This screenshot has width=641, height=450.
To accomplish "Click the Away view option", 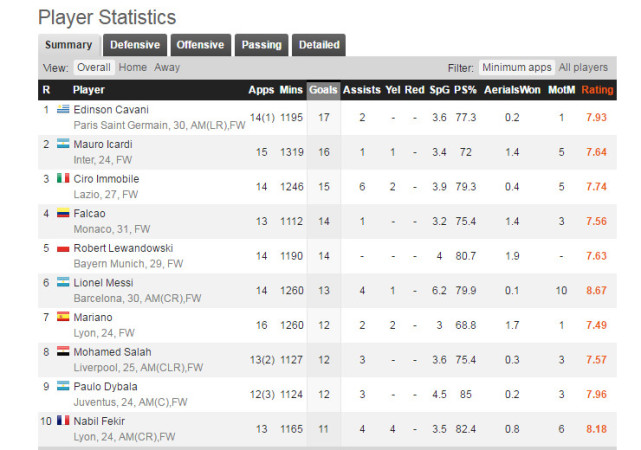I will point(167,68).
